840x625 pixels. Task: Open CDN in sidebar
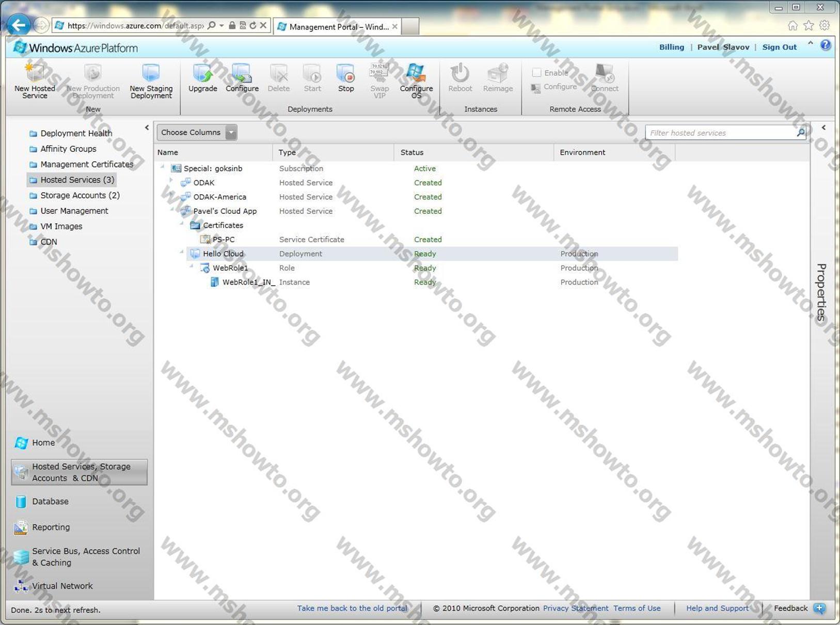[43, 242]
